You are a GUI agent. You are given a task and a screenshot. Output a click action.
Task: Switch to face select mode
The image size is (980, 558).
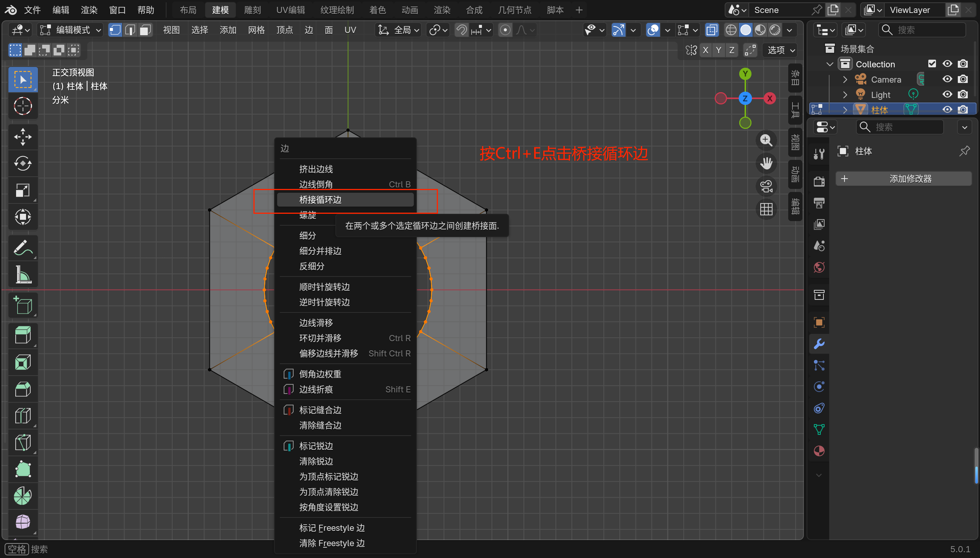coord(145,30)
